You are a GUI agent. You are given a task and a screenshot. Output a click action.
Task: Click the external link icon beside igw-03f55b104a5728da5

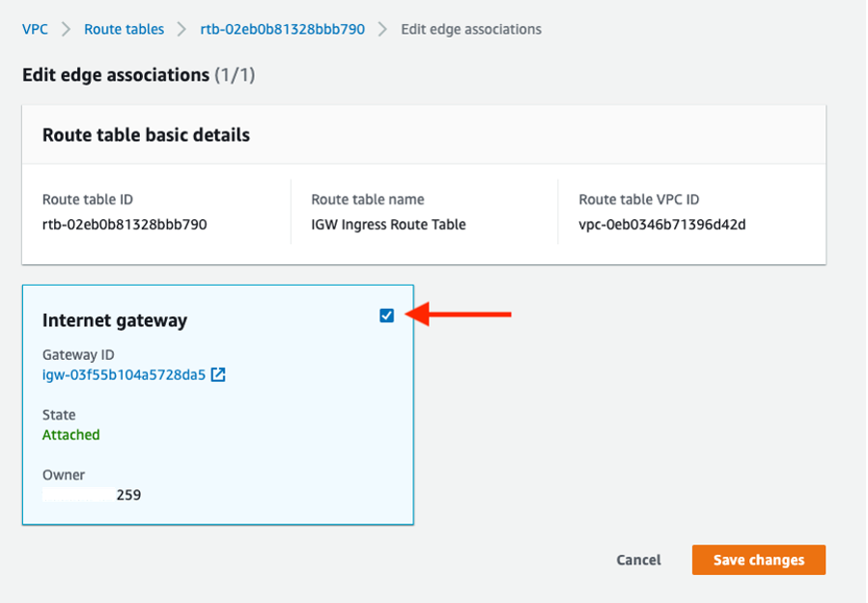tap(218, 374)
